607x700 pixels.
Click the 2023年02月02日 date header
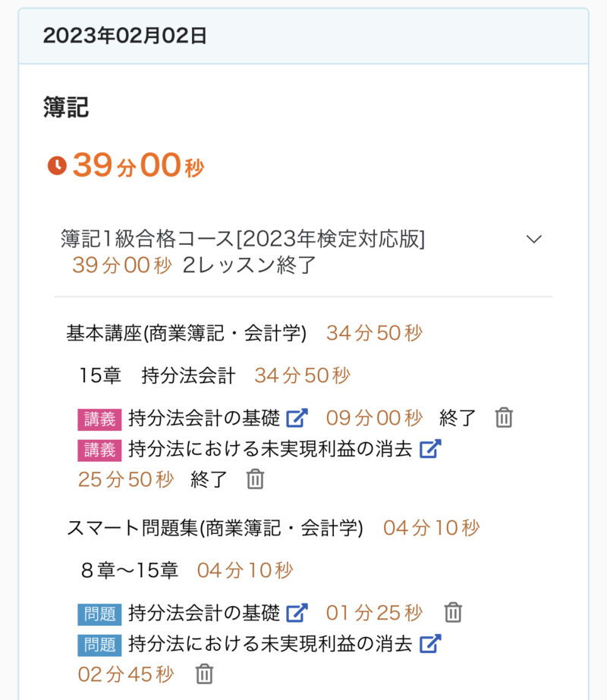click(125, 36)
